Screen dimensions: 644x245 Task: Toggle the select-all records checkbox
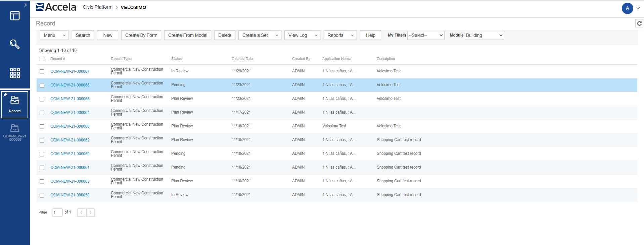pyautogui.click(x=42, y=59)
